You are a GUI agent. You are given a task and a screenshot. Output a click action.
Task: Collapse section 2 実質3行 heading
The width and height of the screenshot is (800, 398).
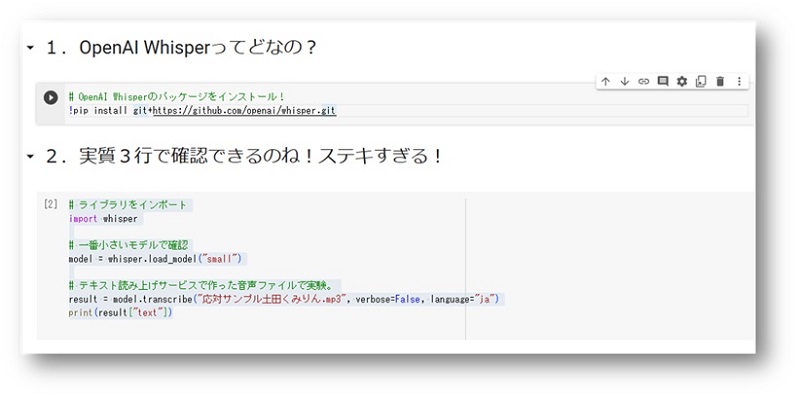[30, 157]
